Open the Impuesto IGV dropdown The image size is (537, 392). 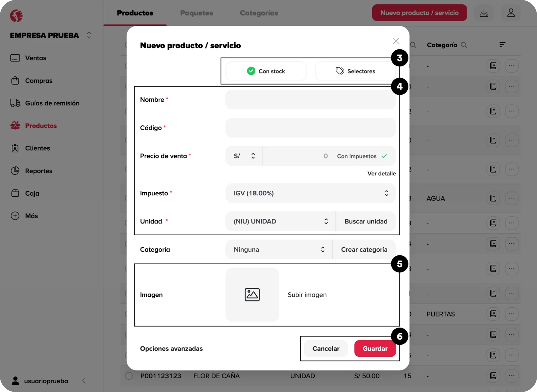(310, 193)
